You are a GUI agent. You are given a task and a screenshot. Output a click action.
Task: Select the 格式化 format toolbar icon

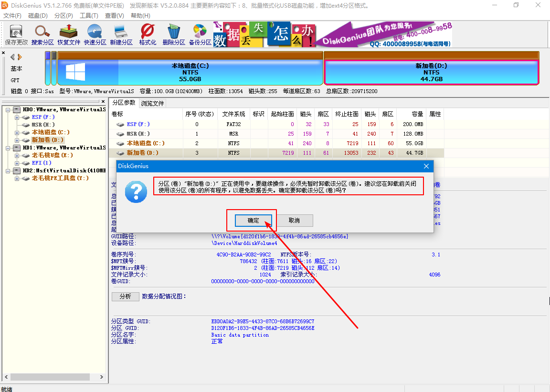click(x=148, y=35)
